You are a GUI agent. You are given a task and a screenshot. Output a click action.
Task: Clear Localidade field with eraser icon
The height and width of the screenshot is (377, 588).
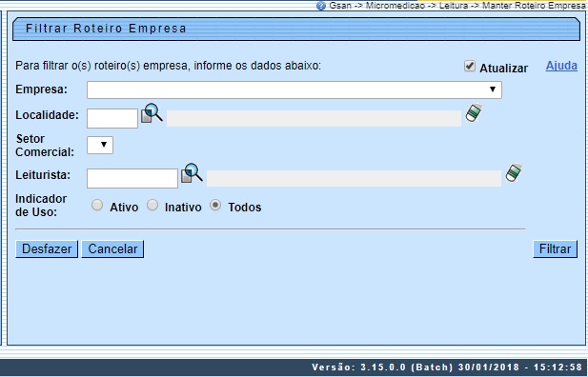[x=474, y=112]
